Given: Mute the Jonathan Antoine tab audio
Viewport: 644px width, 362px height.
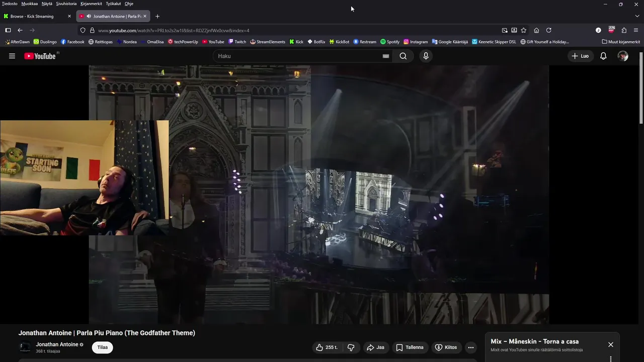Looking at the screenshot, I should (89, 16).
